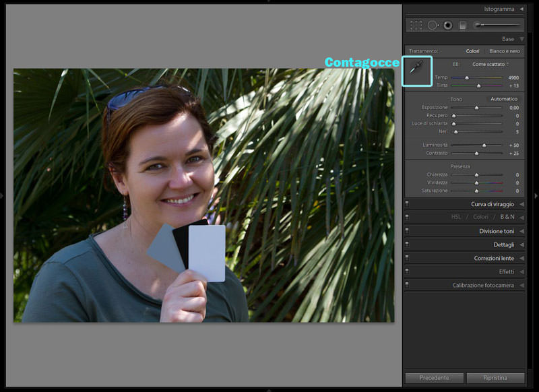Collapse the Istogramma panel

click(x=521, y=9)
